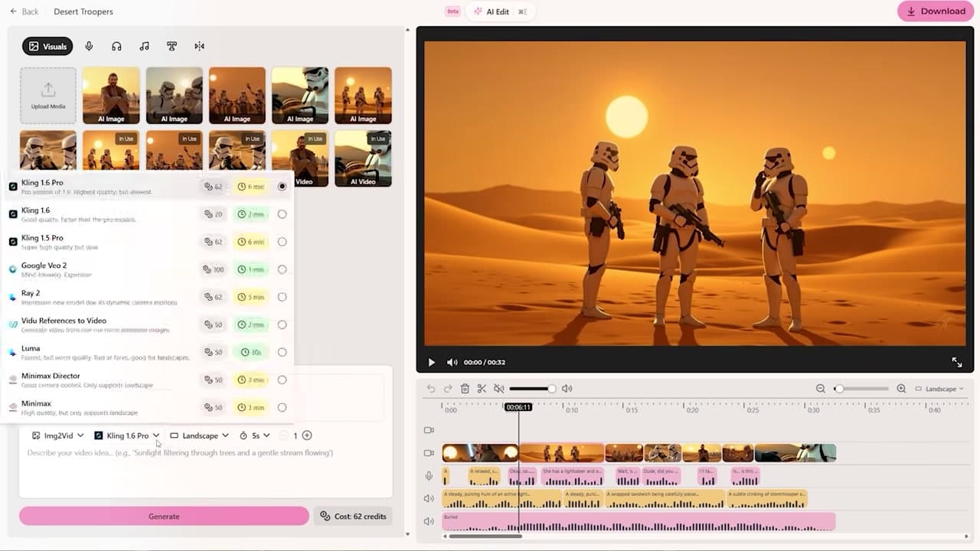Open the voiceover microphone tab
The width and height of the screenshot is (980, 551).
(x=89, y=47)
